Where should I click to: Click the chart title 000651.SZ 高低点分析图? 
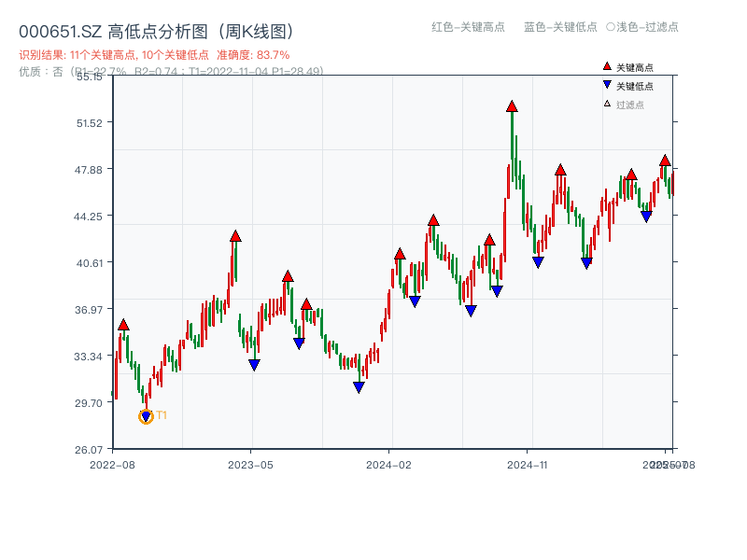[x=157, y=32]
